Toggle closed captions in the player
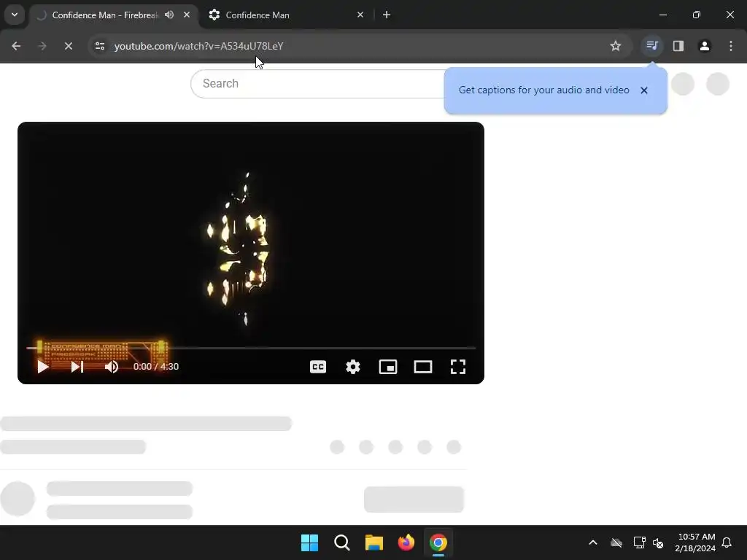The height and width of the screenshot is (560, 747). coord(318,367)
